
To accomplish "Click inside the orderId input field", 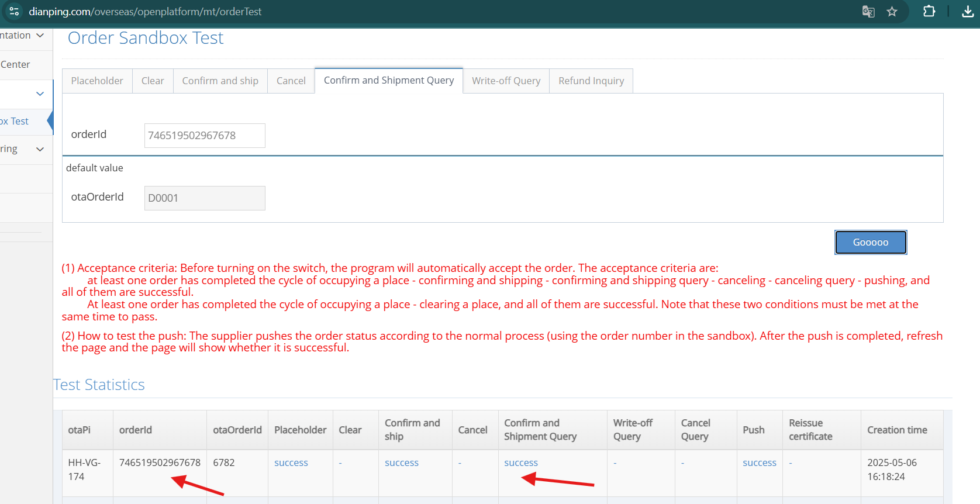I will pyautogui.click(x=205, y=136).
